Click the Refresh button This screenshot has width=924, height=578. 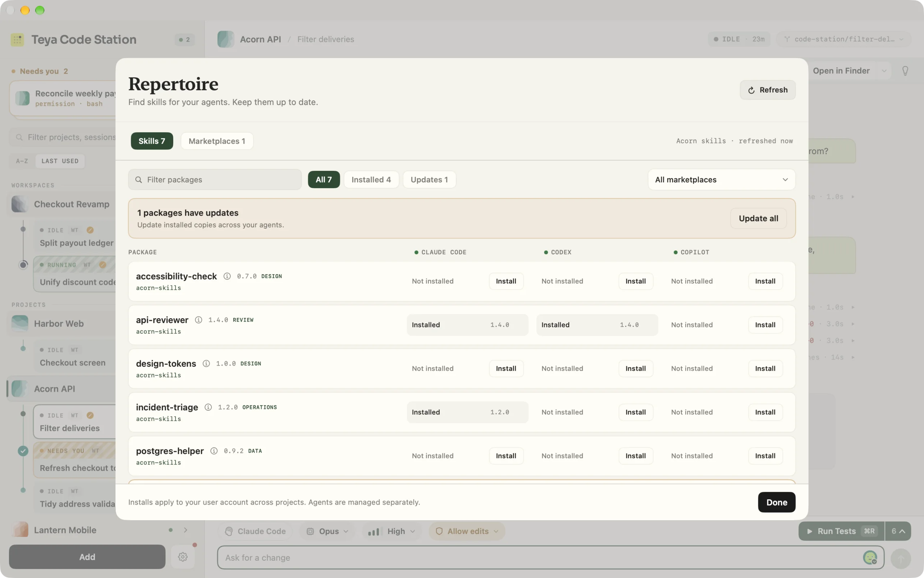tap(767, 90)
